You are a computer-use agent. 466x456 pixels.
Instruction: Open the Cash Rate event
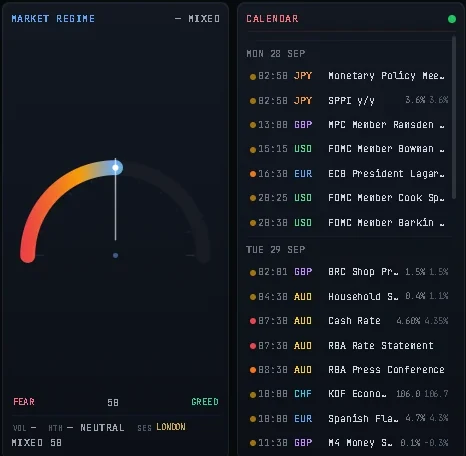tap(349, 321)
